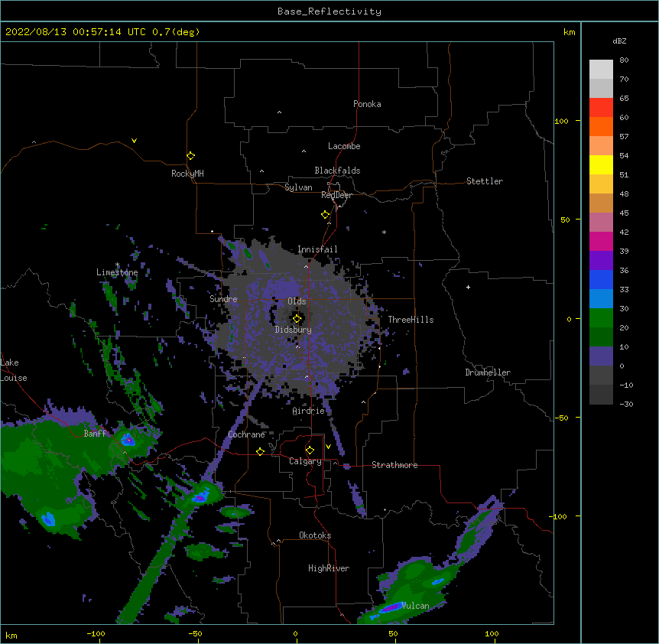Click the RedDeer city label
Screen dimensions: 659x644
pos(336,195)
